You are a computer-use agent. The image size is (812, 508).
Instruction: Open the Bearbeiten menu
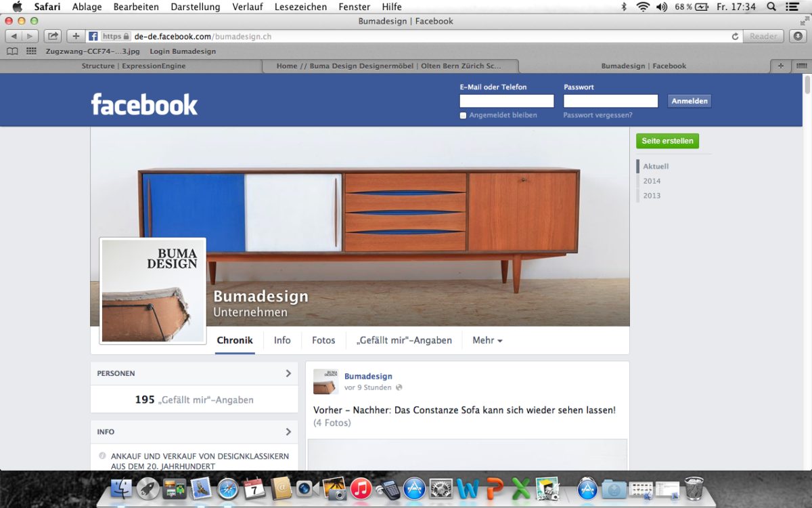point(136,7)
